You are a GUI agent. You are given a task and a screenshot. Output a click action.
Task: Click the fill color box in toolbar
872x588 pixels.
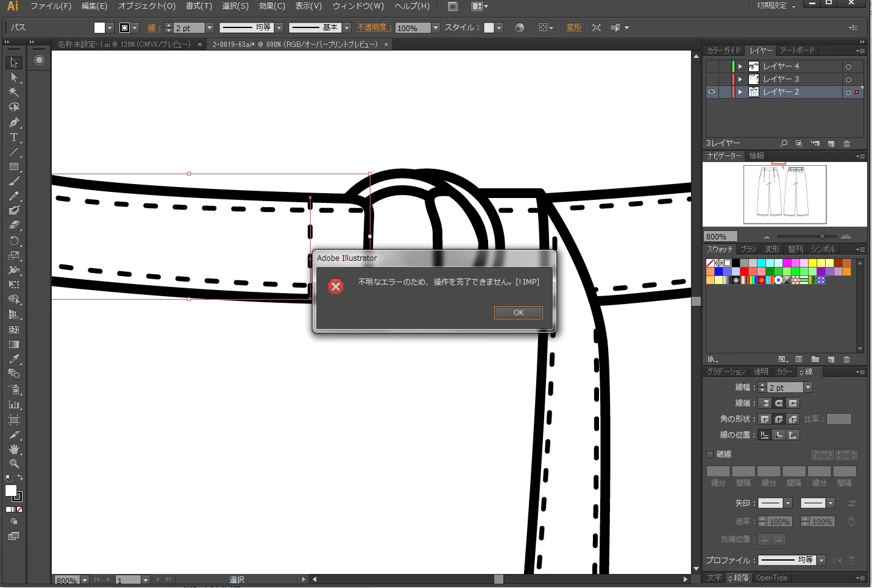[x=11, y=491]
